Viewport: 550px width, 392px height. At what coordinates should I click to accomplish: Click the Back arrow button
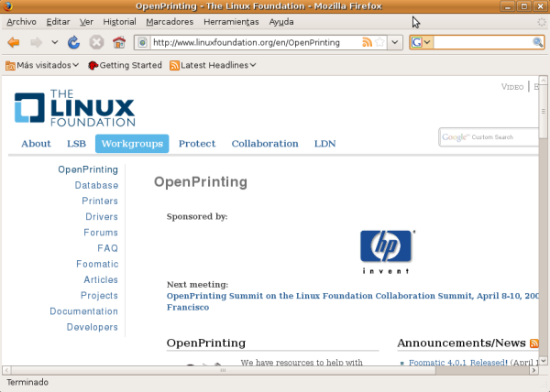click(14, 42)
